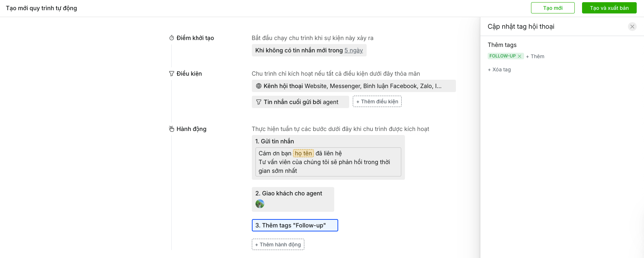Viewport: 644px width, 258px height.
Task: Close the Cập nhật tag hội thoại panel
Action: coord(632,27)
